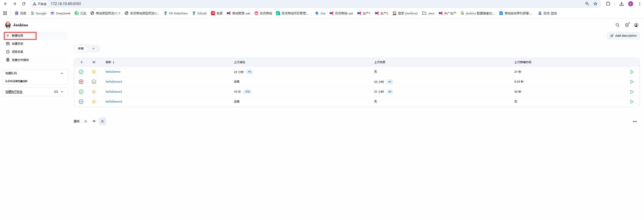
Task: Open 项目关系 in the sidebar
Action: point(17,52)
